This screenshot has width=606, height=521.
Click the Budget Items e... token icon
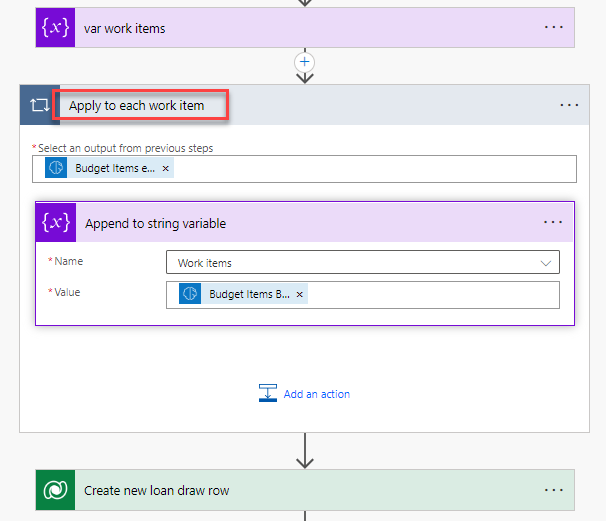[x=58, y=169]
